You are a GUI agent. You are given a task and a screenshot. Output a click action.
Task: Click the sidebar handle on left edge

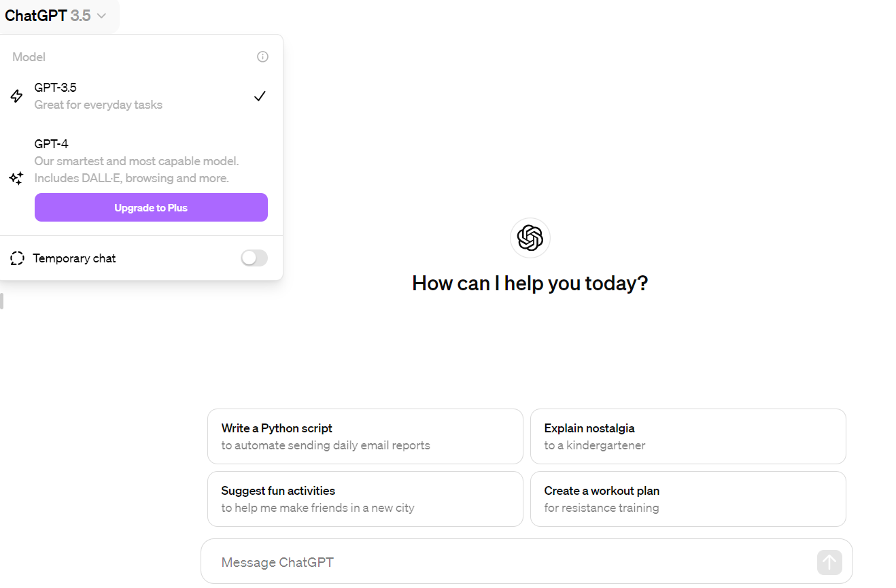[x=2, y=301]
